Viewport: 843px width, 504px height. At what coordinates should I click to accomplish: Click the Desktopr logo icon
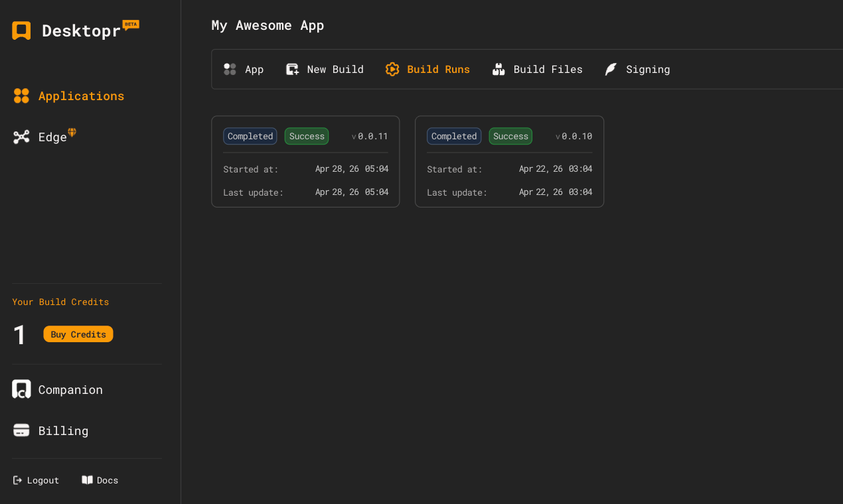pos(21,31)
